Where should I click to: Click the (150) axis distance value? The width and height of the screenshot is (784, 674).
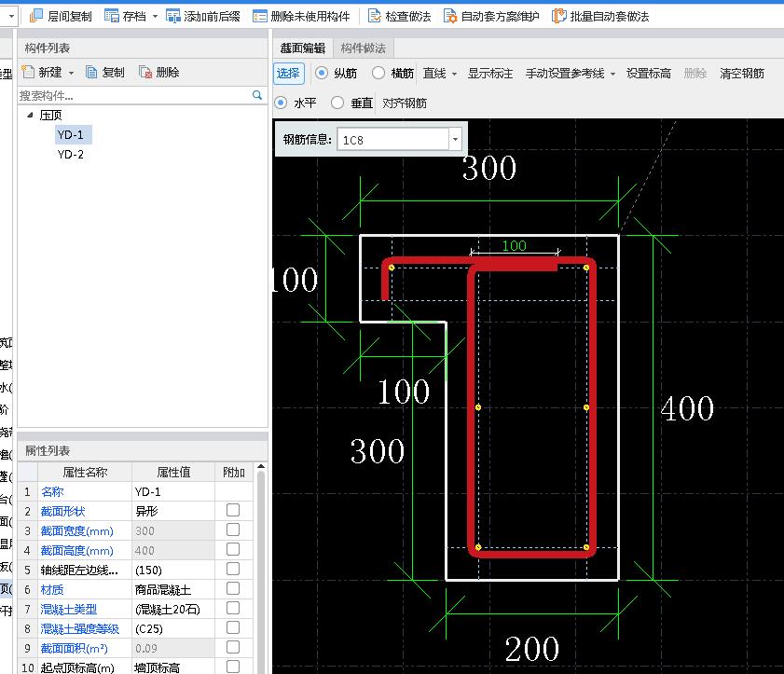(173, 570)
